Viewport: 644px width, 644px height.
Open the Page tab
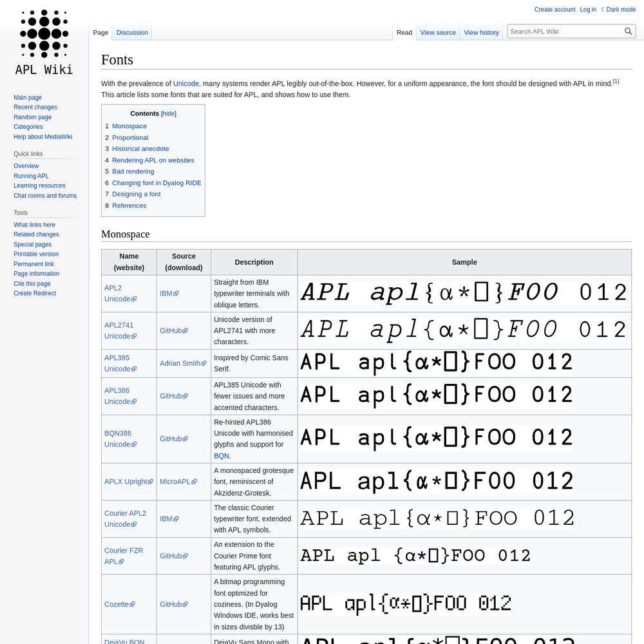point(100,32)
